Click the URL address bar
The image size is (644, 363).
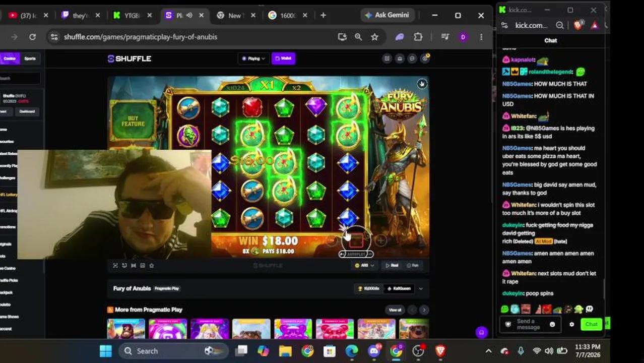pyautogui.click(x=197, y=37)
